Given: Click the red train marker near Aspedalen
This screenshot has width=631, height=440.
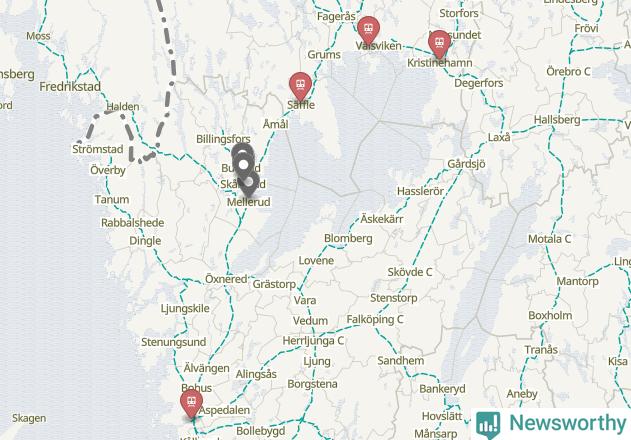Looking at the screenshot, I should pos(191,404).
